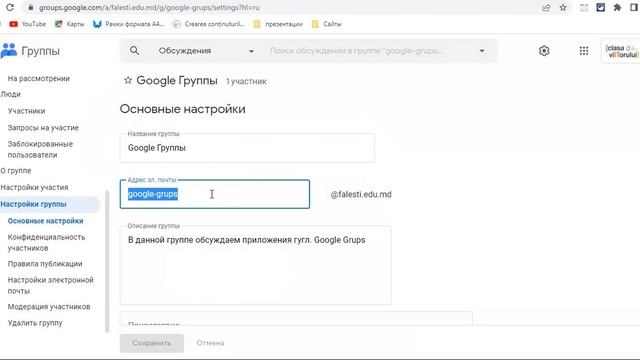Open the YouTube bookmark
The image size is (640, 360).
click(x=27, y=24)
